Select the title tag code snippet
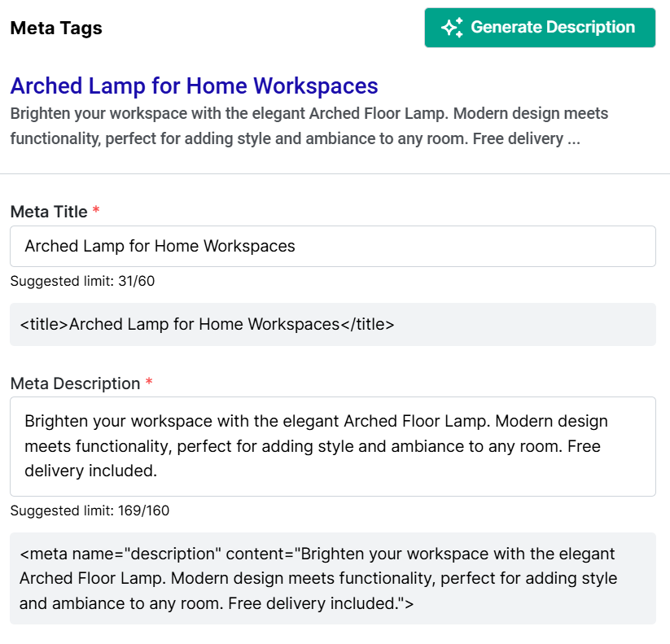Screen dimensions: 670x644 (x=333, y=324)
